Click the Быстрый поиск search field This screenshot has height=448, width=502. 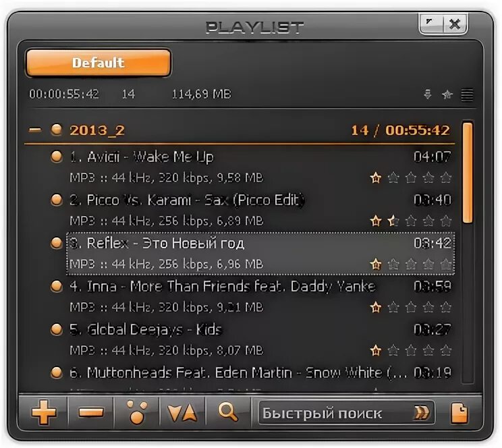pyautogui.click(x=336, y=413)
